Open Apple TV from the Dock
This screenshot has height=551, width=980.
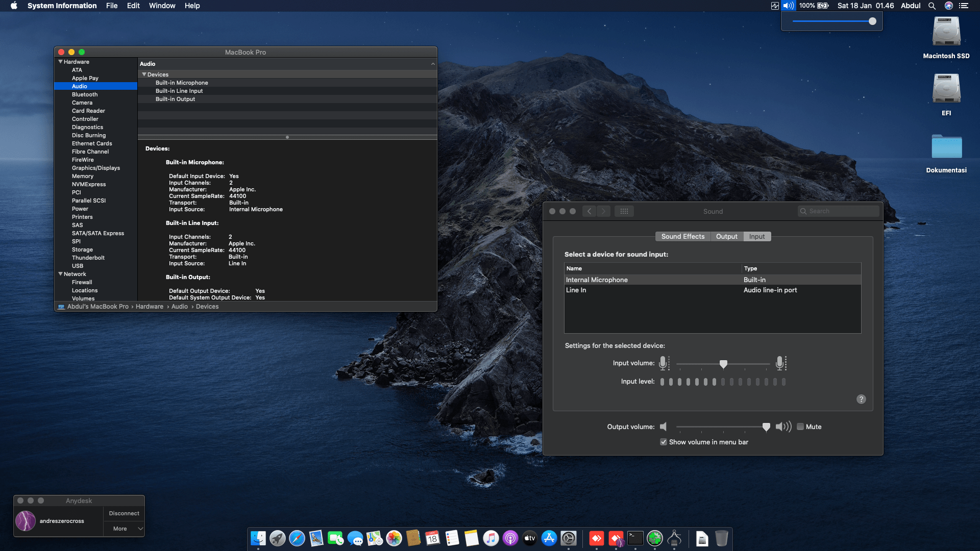click(x=530, y=538)
